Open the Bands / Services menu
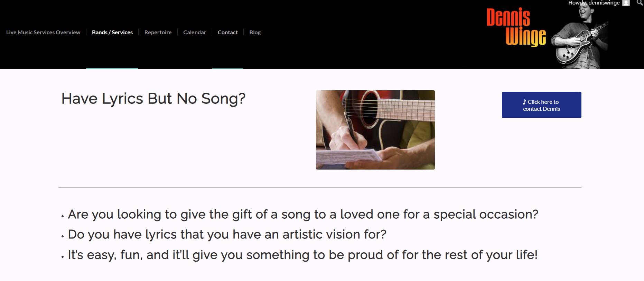Screen dimensions: 644x281 [112, 32]
